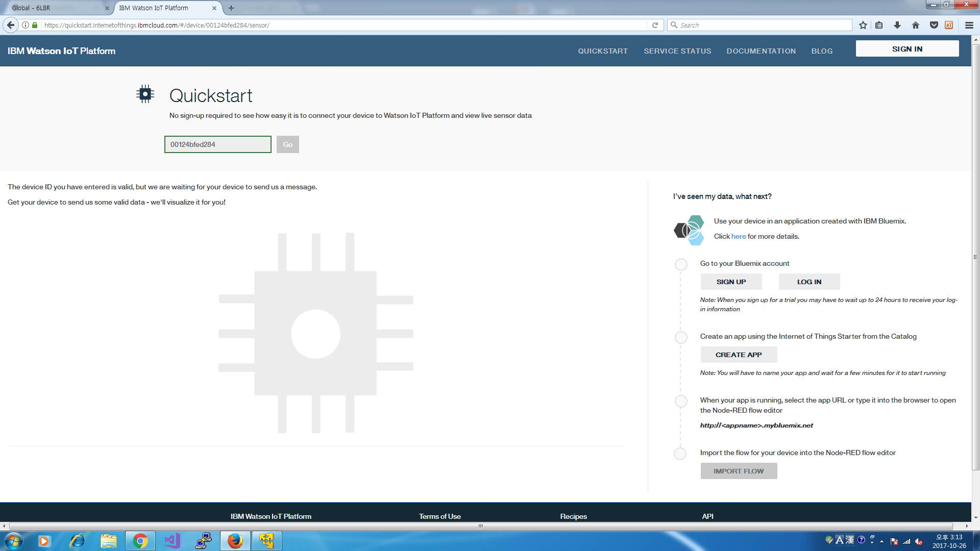The image size is (980, 551).
Task: Open the SERVICE STATUS menu item
Action: coord(677,51)
